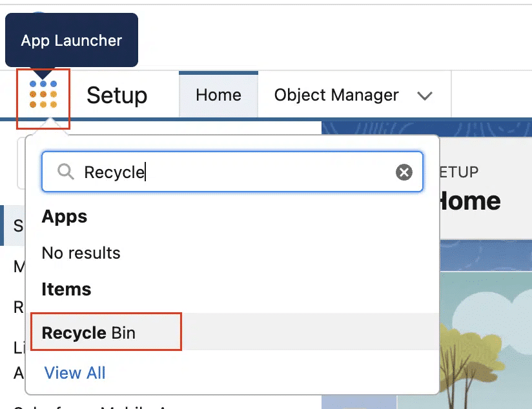532x409 pixels.
Task: Open the Salesforce Mobile sidebar item
Action: 19,404
